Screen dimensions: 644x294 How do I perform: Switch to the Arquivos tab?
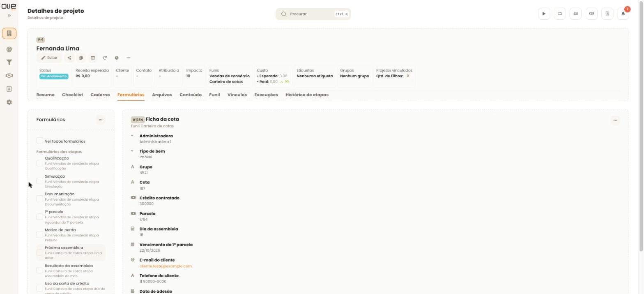point(162,95)
